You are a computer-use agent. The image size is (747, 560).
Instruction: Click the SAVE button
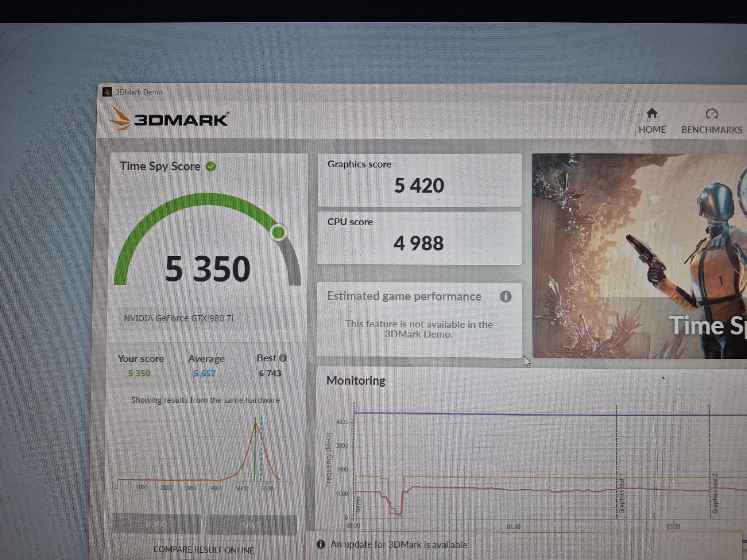251,525
